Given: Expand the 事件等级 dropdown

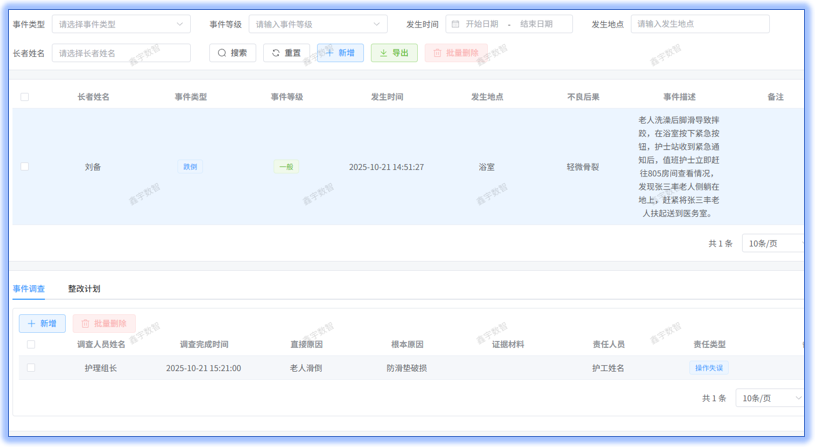Looking at the screenshot, I should [x=317, y=24].
